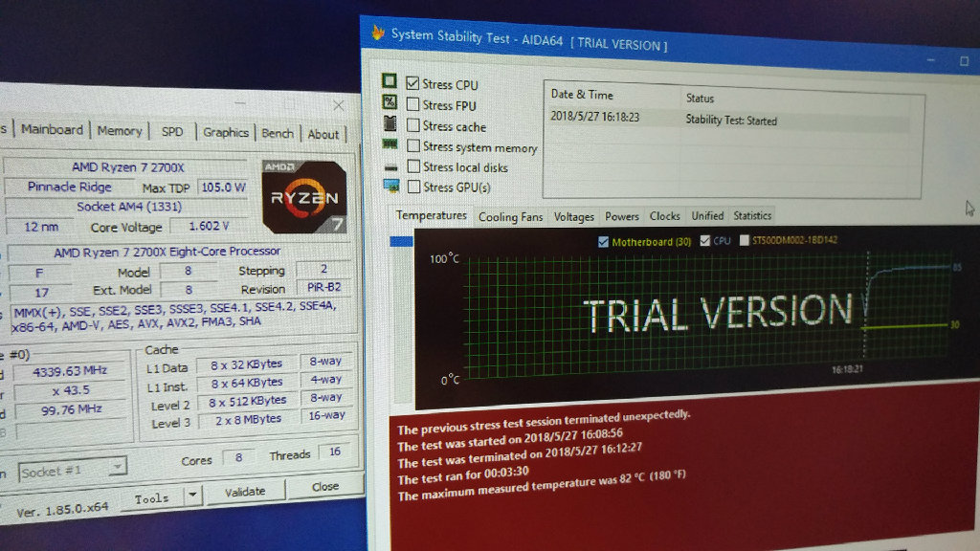This screenshot has height=551, width=980.
Task: Click the '8 x 64 KBytes' L1 Inst. value
Action: pos(247,383)
